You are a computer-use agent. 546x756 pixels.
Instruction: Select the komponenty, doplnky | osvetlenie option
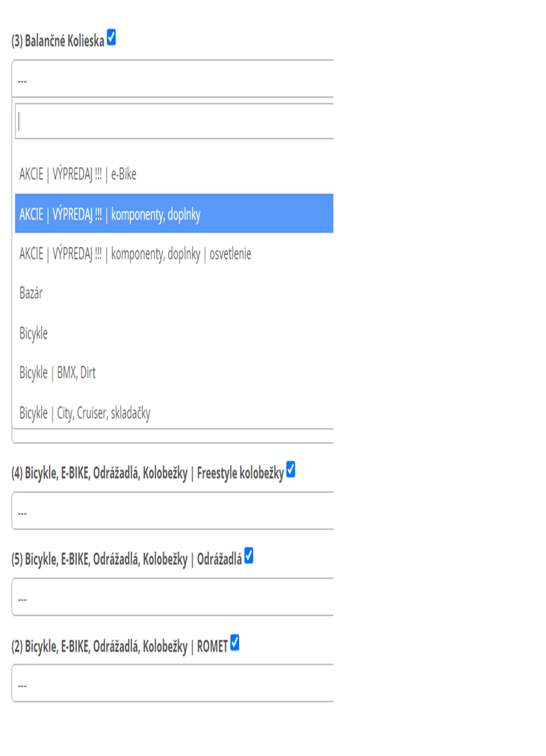coord(135,254)
